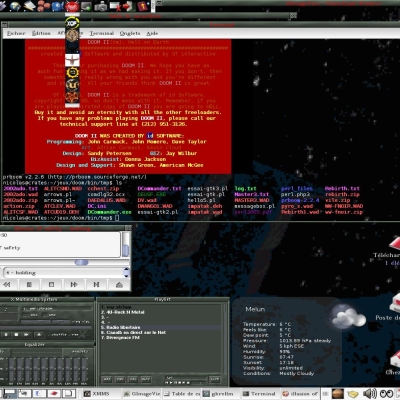Image resolution: width=400 pixels, height=400 pixels.
Task: Click the CD player track list scrollbar
Action: point(126,244)
